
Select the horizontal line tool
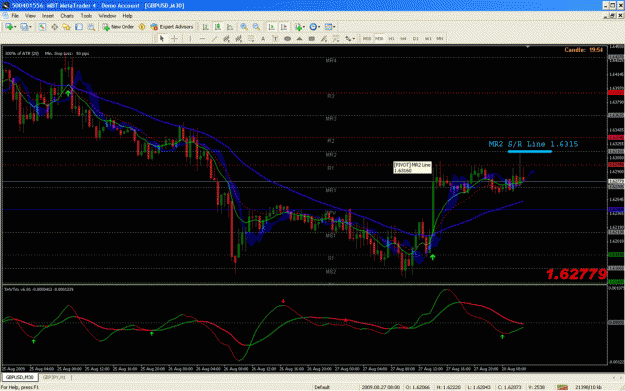click(x=202, y=39)
